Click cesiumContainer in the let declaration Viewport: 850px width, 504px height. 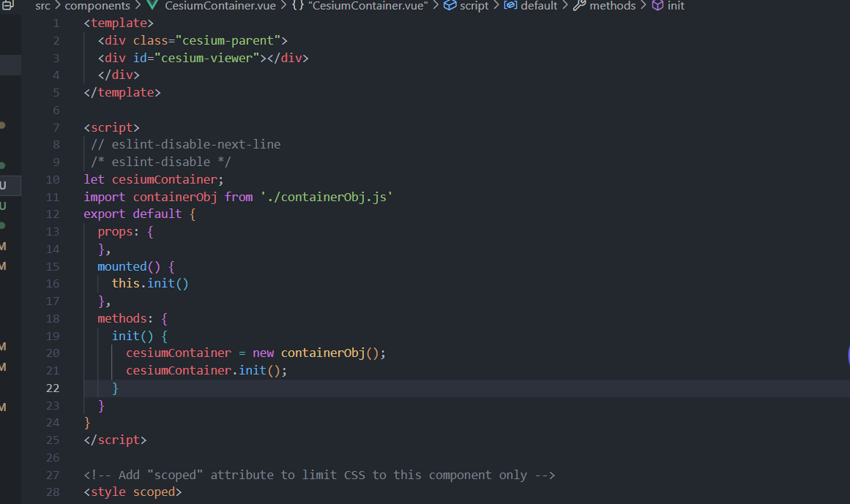pyautogui.click(x=165, y=180)
